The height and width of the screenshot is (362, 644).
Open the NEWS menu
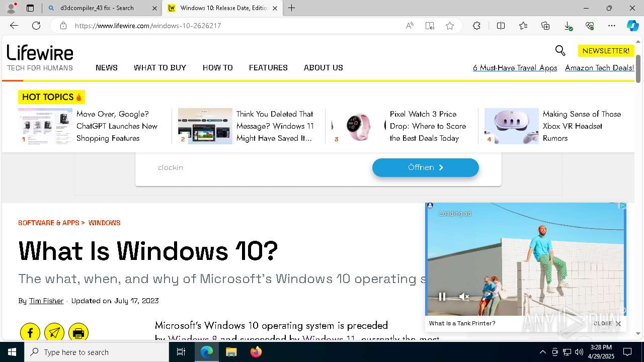point(107,67)
